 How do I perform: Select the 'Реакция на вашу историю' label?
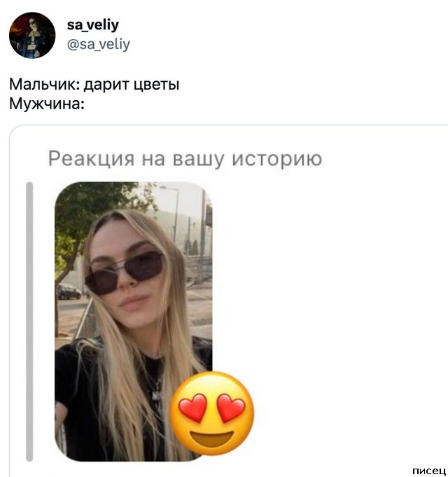185,159
